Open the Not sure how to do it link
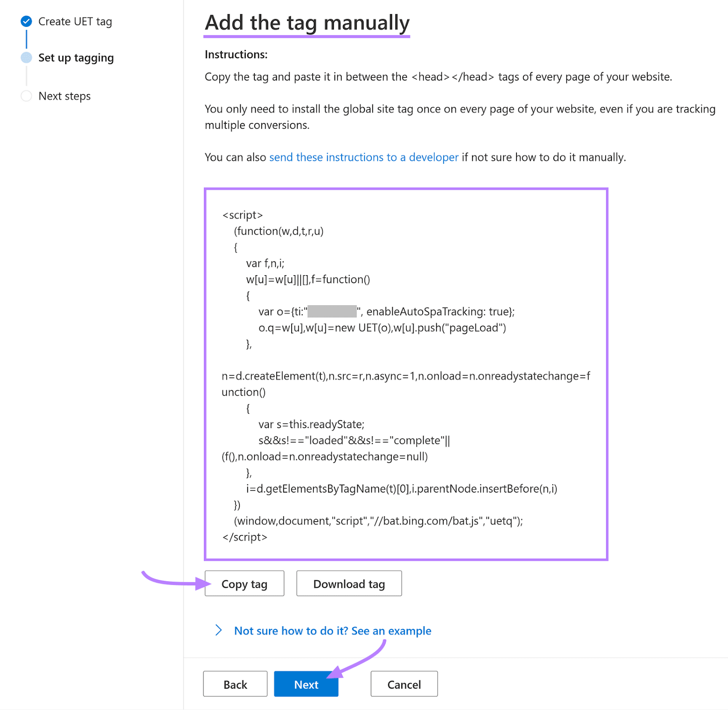The height and width of the screenshot is (710, 728). click(x=333, y=631)
